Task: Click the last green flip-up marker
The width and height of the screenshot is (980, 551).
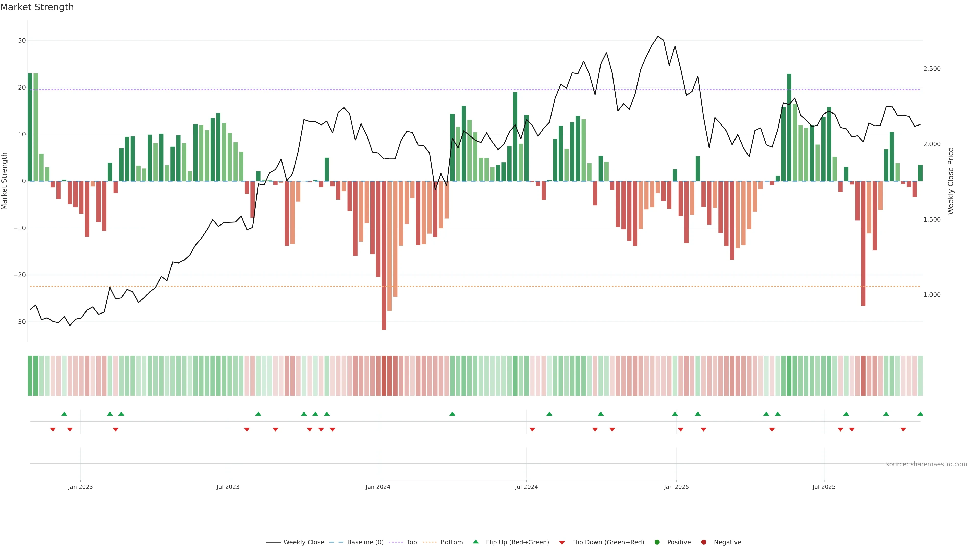Action: click(920, 414)
